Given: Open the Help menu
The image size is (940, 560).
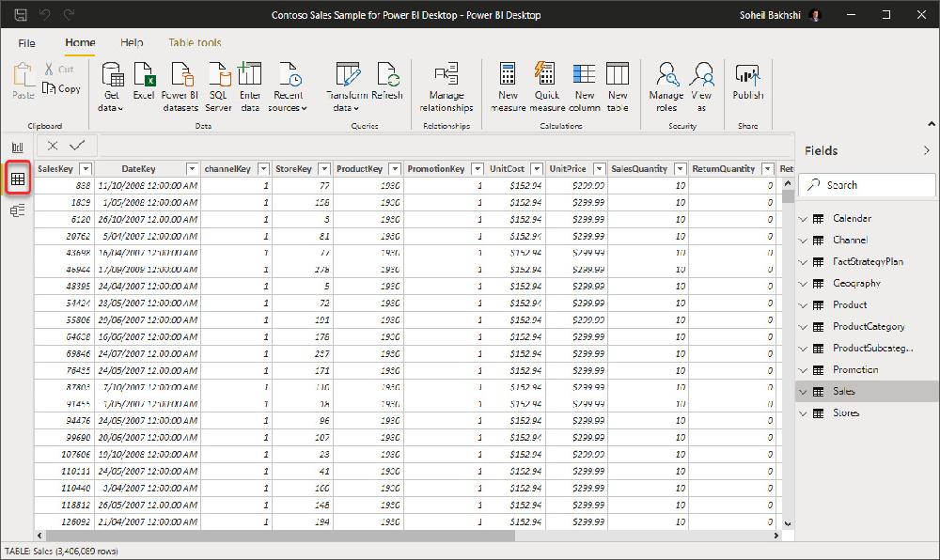Looking at the screenshot, I should click(132, 42).
